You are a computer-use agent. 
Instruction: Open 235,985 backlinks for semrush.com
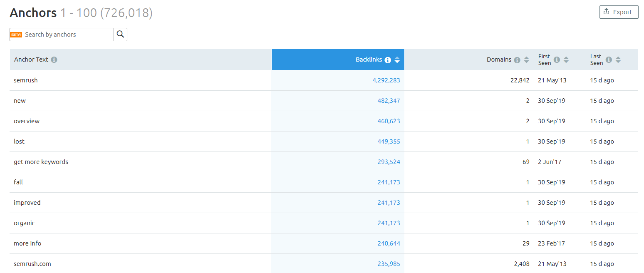coord(389,264)
